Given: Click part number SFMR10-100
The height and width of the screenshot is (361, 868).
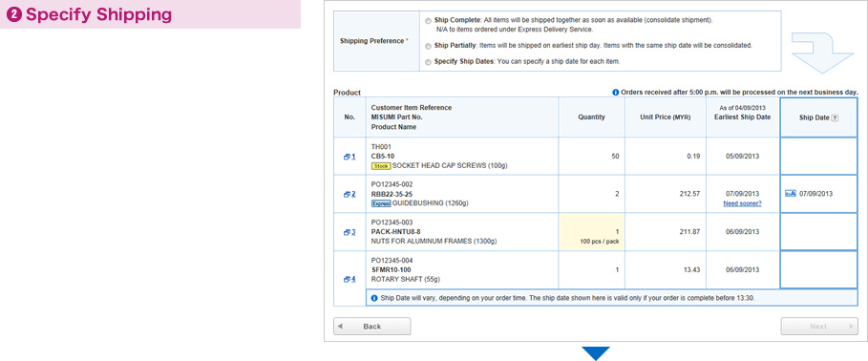Looking at the screenshot, I should (391, 269).
